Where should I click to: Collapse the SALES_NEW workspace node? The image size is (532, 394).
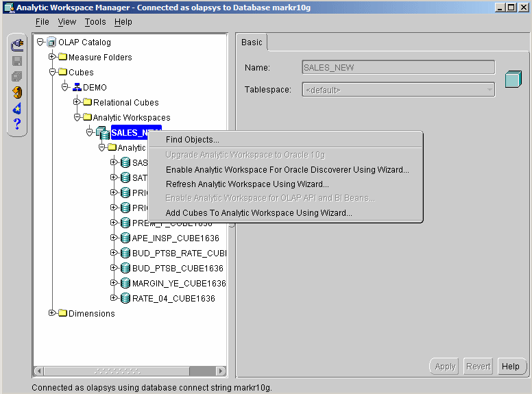[89, 132]
